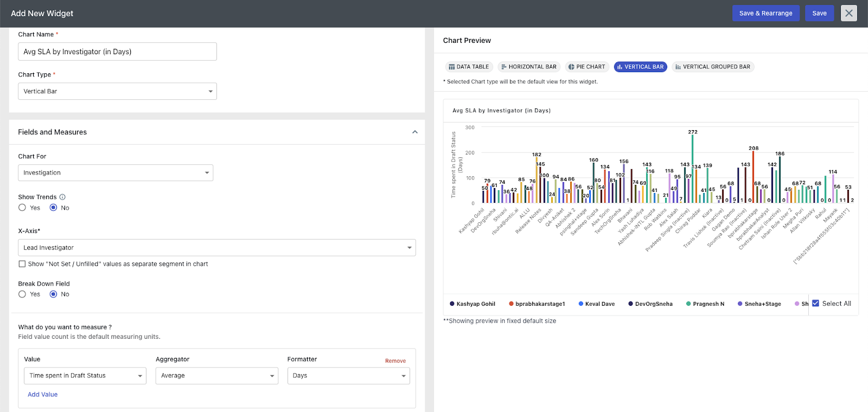868x412 pixels.
Task: Select the Pie Chart view icon
Action: (x=571, y=67)
